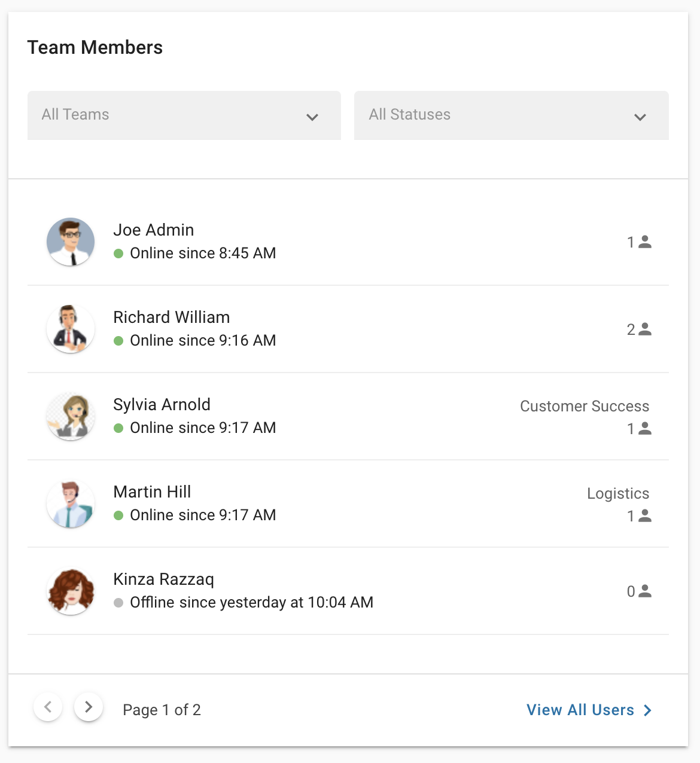Select the Joe Admin name

[154, 230]
